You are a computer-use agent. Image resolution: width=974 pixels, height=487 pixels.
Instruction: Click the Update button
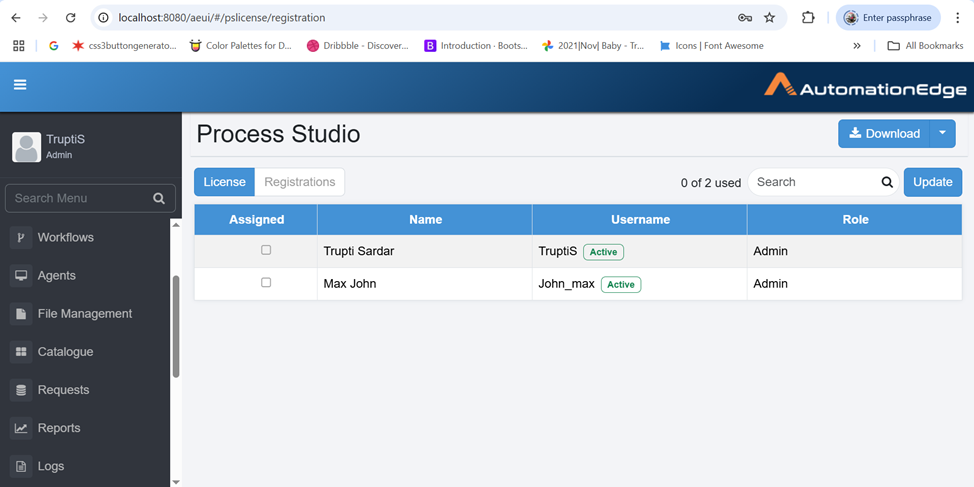(x=932, y=182)
